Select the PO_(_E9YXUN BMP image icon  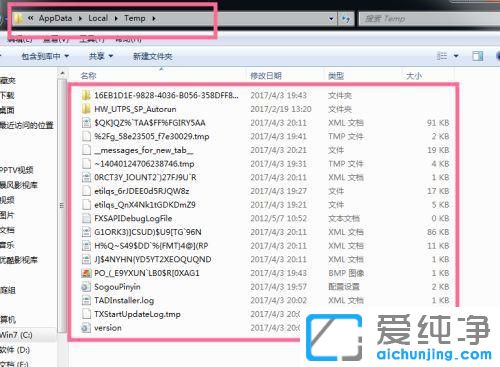pos(86,273)
